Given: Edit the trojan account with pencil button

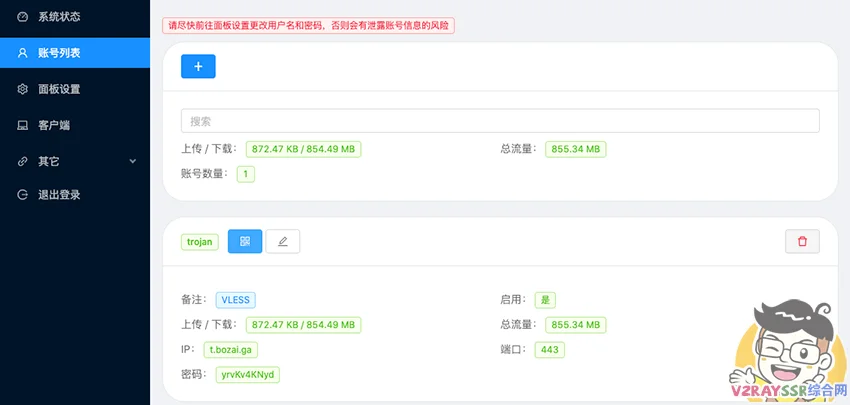Looking at the screenshot, I should tap(282, 241).
